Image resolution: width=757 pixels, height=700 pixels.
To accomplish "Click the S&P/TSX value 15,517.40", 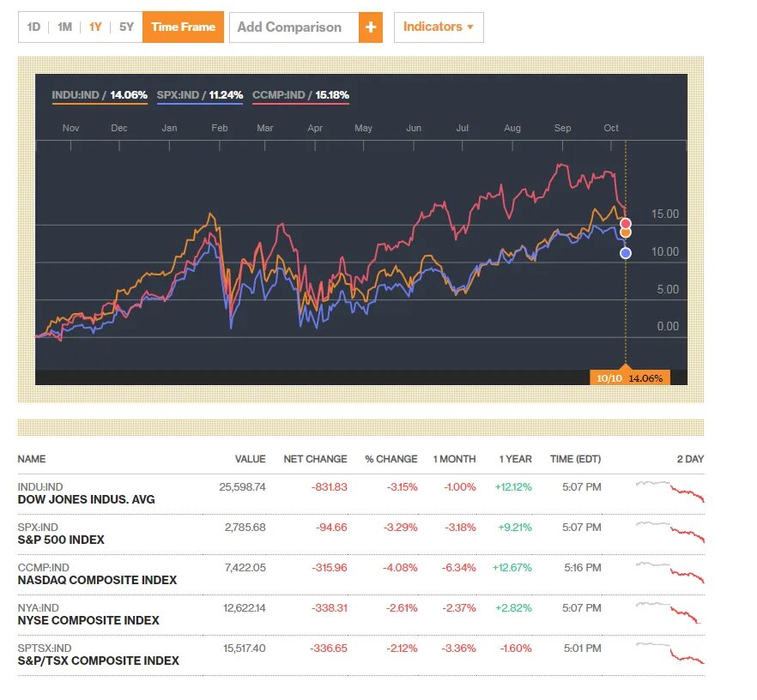I will [244, 649].
